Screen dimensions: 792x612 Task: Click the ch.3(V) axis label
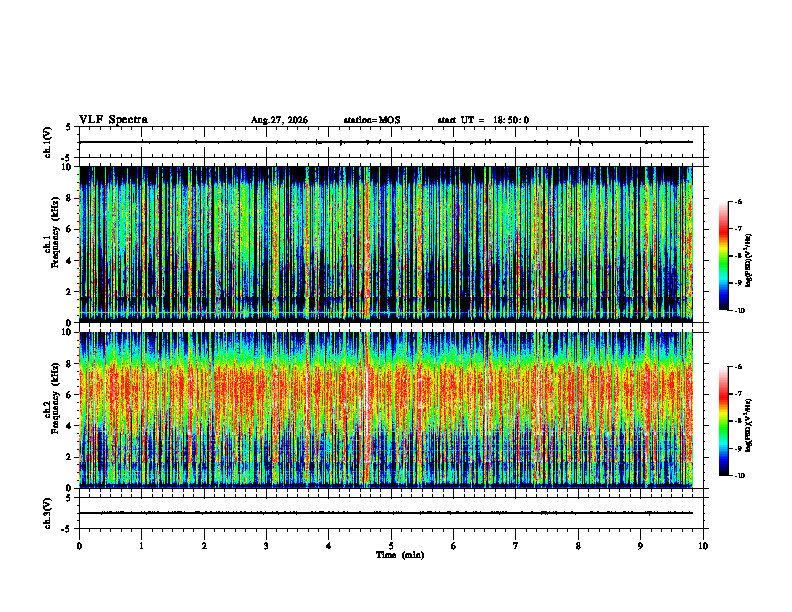[x=48, y=513]
